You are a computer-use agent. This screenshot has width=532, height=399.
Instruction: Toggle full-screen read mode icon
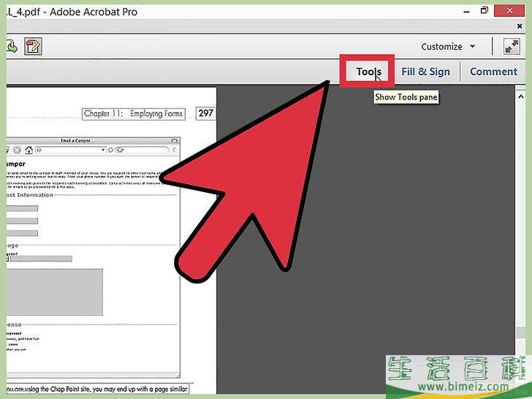point(512,47)
